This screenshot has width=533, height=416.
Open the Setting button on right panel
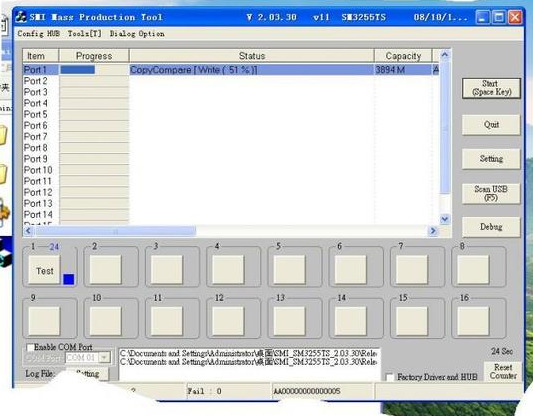click(491, 159)
